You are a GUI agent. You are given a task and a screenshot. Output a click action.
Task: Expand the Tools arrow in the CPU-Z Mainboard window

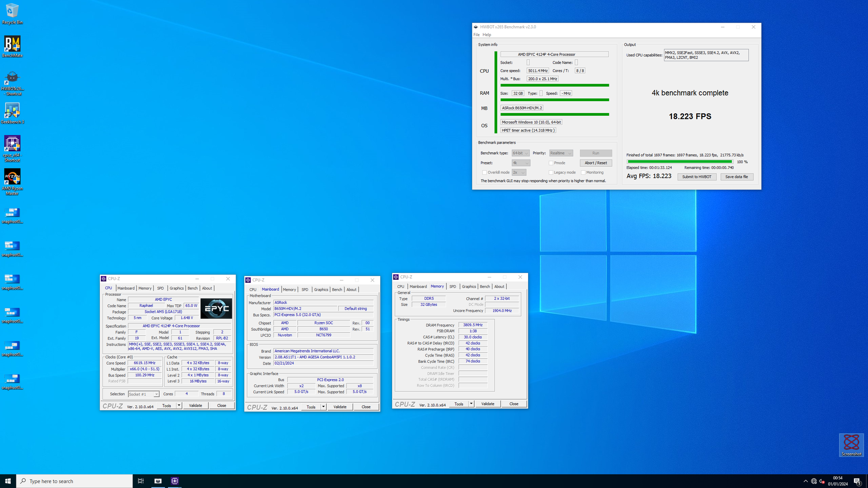tap(323, 407)
